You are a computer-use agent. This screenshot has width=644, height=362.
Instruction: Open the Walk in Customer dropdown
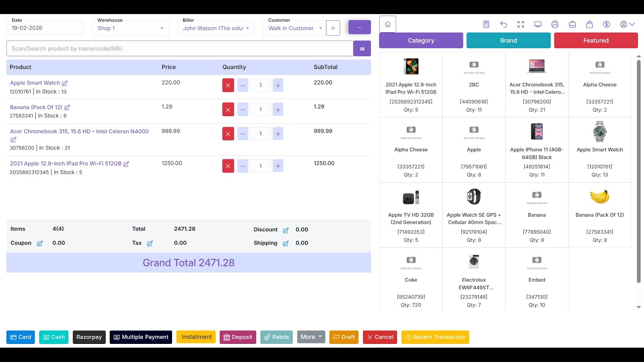tap(294, 28)
